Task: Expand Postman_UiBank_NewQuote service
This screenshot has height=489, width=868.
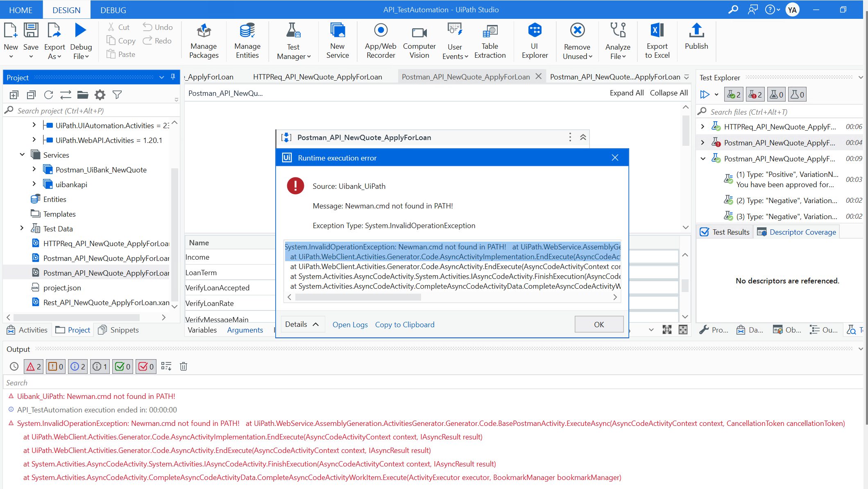Action: point(34,169)
